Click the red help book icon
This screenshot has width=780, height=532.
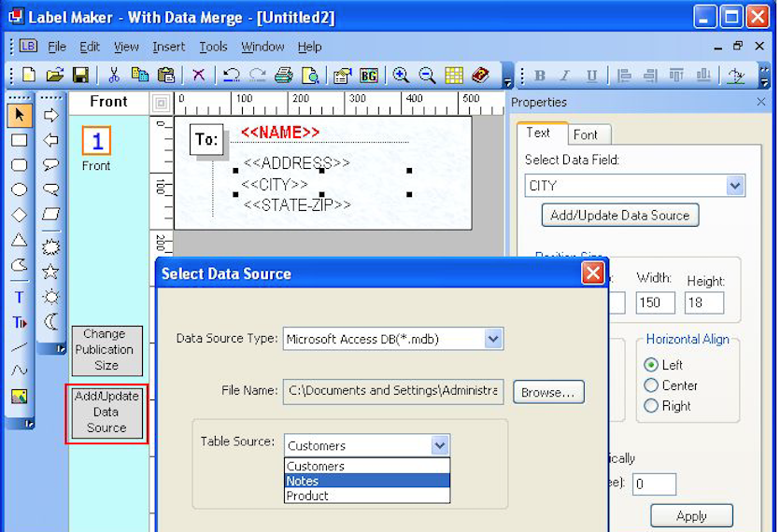(x=480, y=75)
